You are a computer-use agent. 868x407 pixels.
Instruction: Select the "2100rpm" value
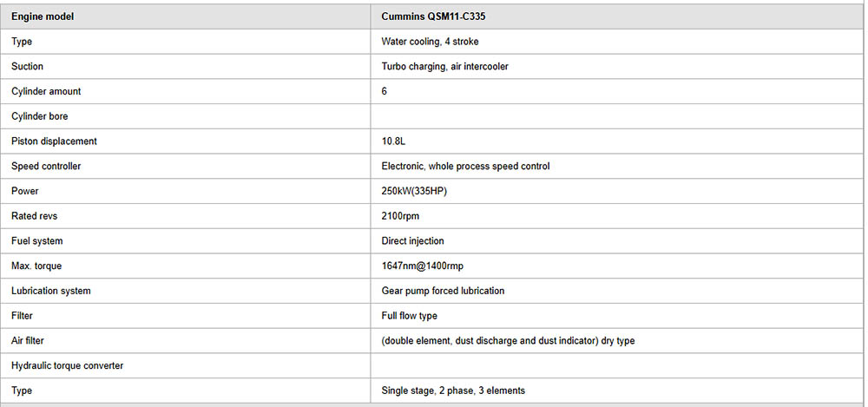coord(401,216)
